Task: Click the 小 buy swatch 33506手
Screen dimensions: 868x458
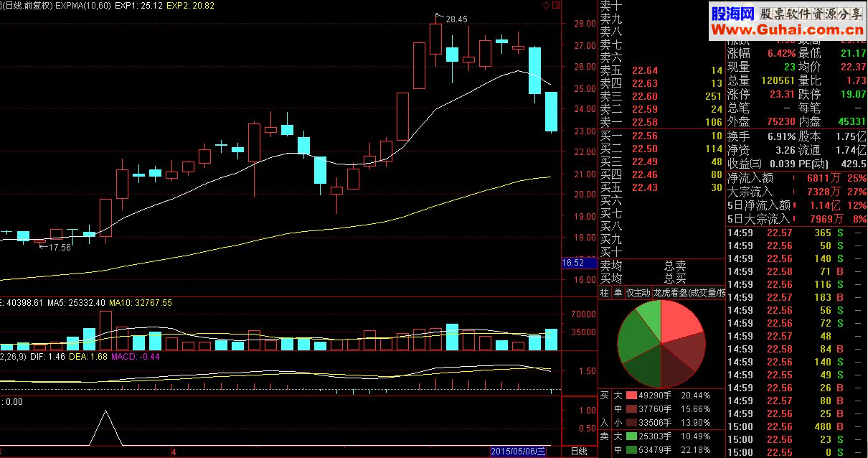Action: click(631, 423)
